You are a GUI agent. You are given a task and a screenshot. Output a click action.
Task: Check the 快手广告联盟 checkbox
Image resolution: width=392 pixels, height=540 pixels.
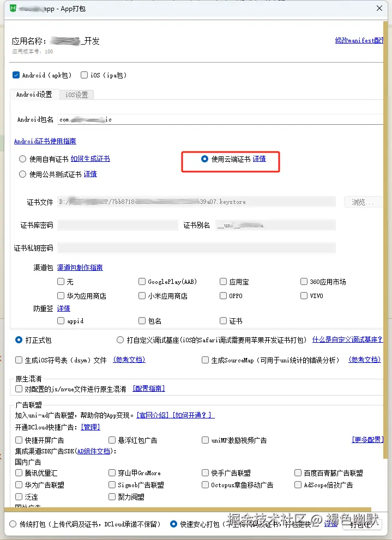(206, 473)
